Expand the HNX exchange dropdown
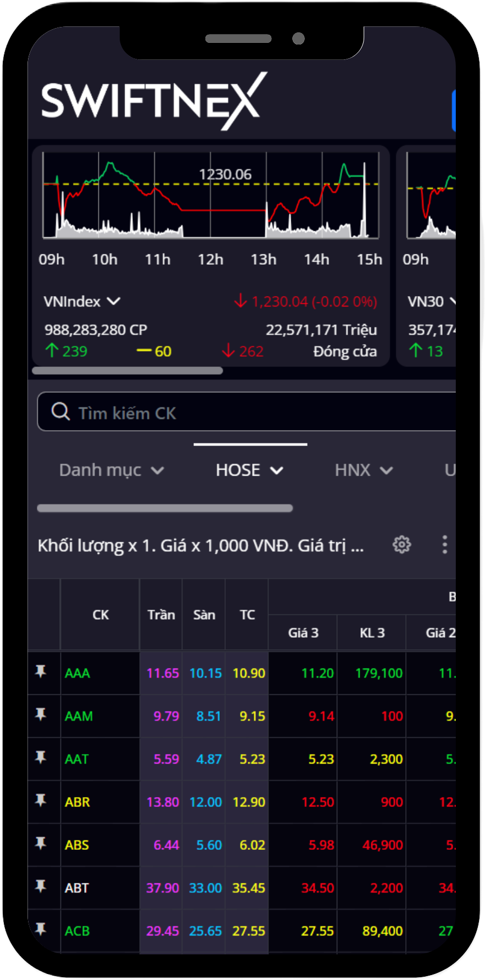Image resolution: width=485 pixels, height=980 pixels. [364, 470]
